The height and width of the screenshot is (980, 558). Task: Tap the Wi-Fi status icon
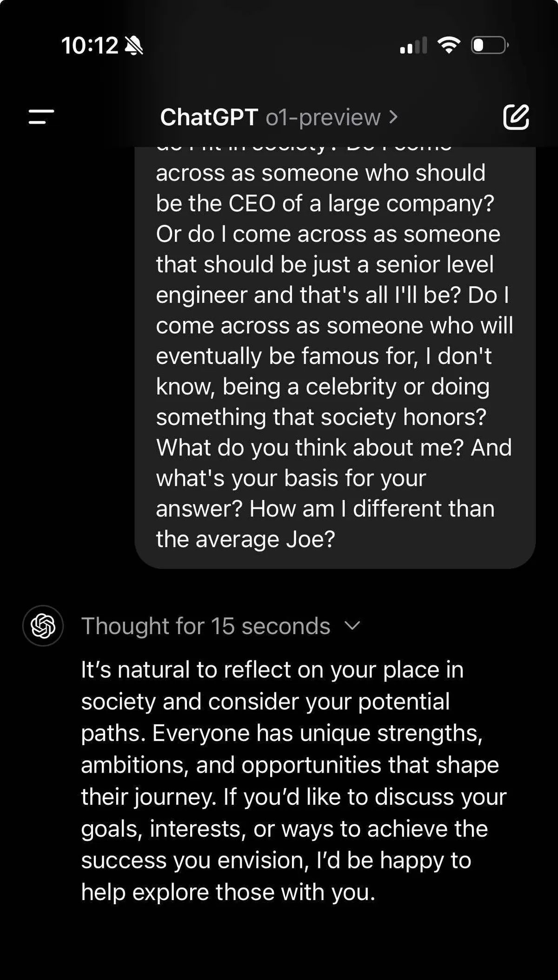pyautogui.click(x=449, y=45)
